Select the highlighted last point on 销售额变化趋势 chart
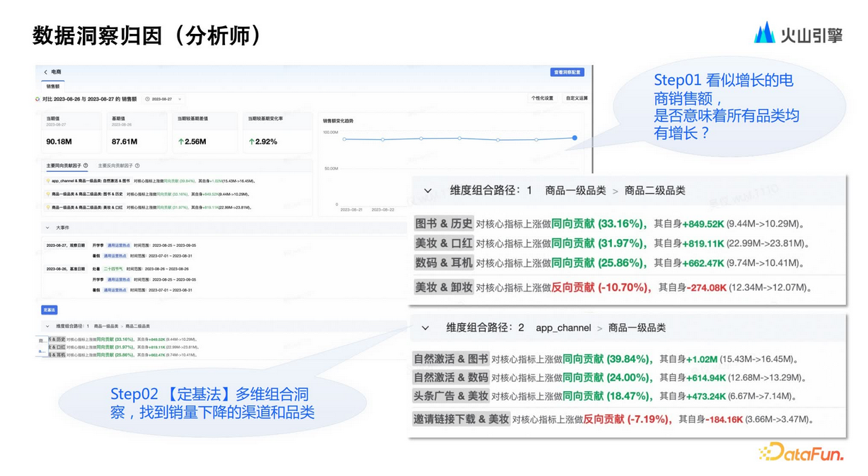Viewport: 868px width, 476px height. click(574, 138)
